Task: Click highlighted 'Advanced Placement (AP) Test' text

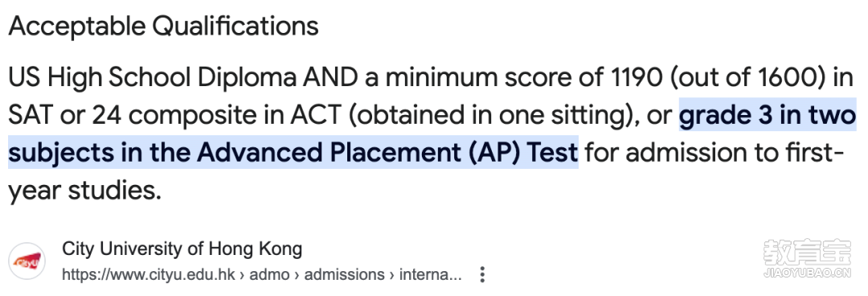Action: pyautogui.click(x=387, y=153)
